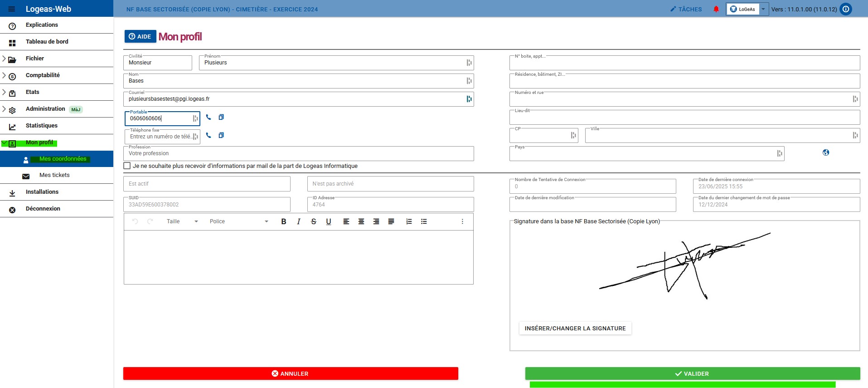
Task: Open the hamburger menu beside Logeas-Web
Action: (12, 9)
